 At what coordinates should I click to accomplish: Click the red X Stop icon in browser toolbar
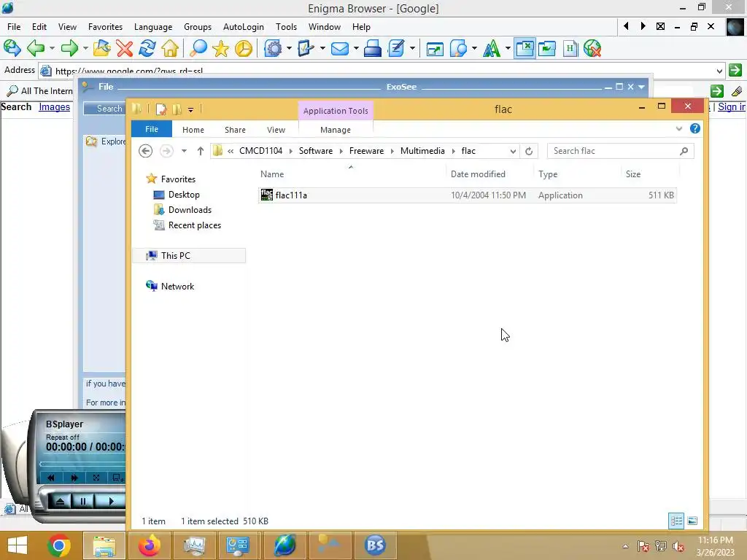124,48
